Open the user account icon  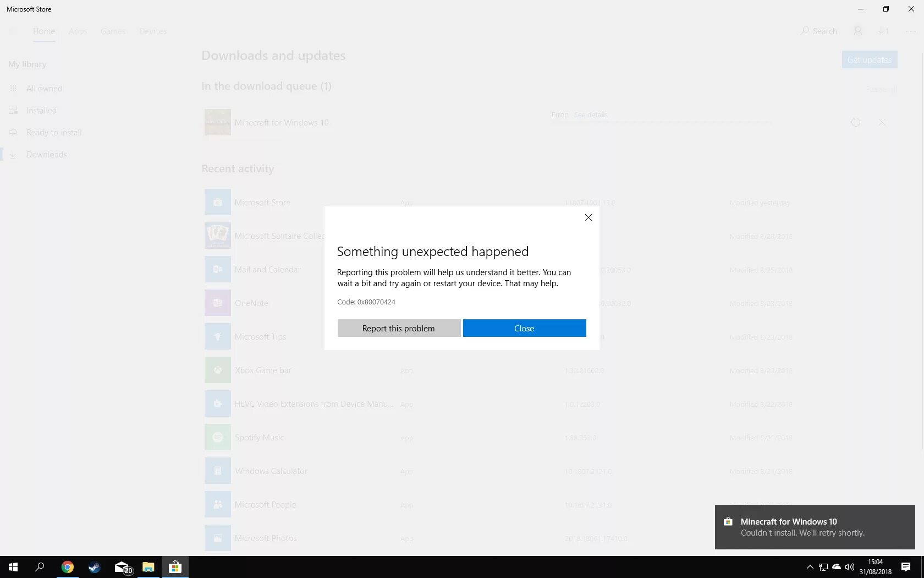pos(858,31)
